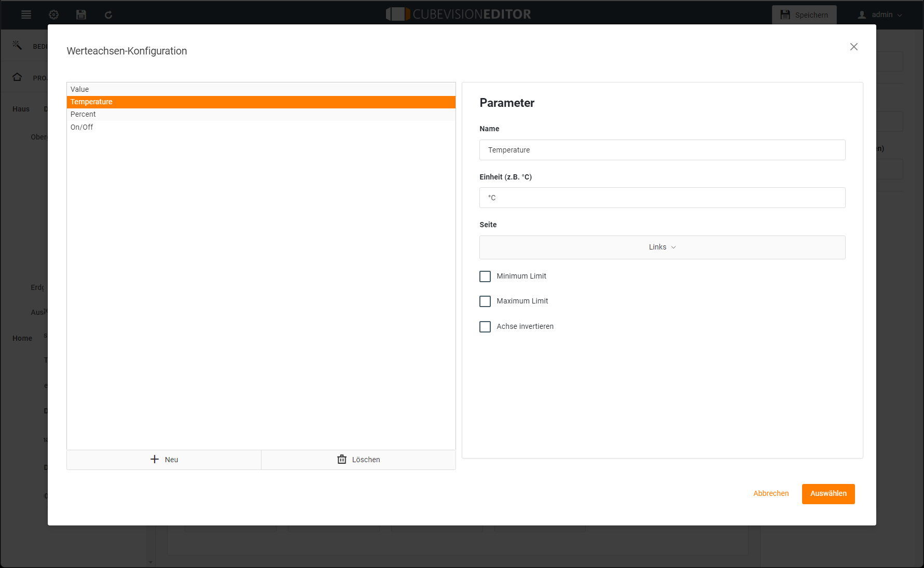Click the reload arrow icon
Image resolution: width=924 pixels, height=568 pixels.
pos(108,15)
